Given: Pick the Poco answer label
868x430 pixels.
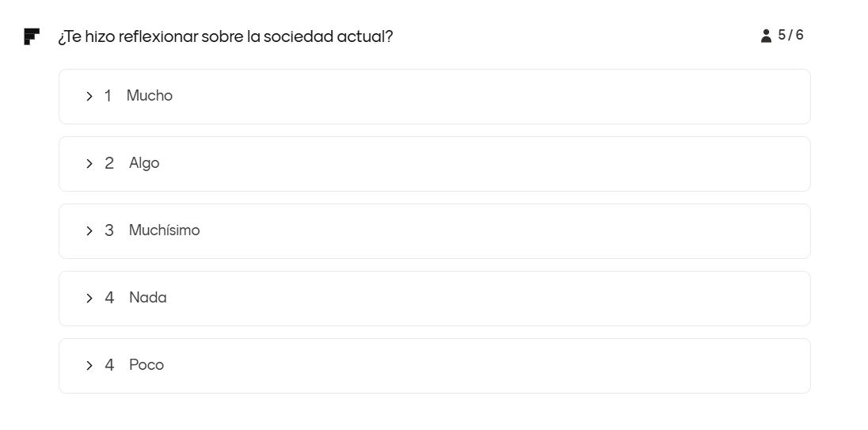Looking at the screenshot, I should click(147, 365).
